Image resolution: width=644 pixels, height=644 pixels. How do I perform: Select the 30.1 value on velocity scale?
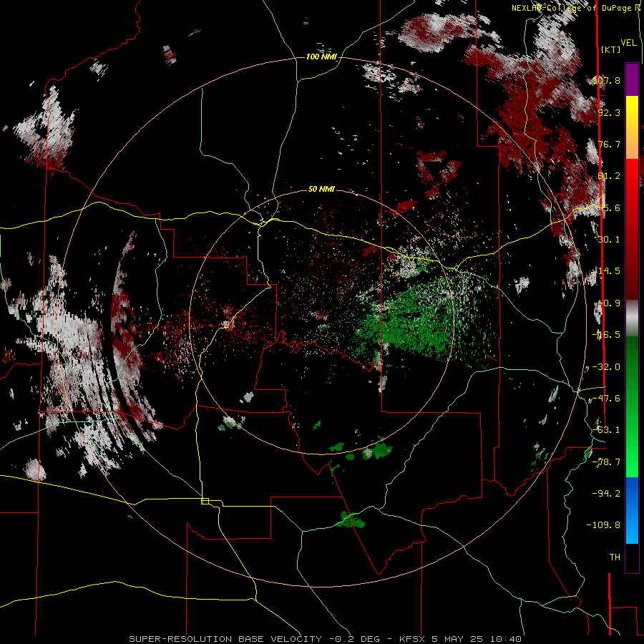[x=609, y=240]
